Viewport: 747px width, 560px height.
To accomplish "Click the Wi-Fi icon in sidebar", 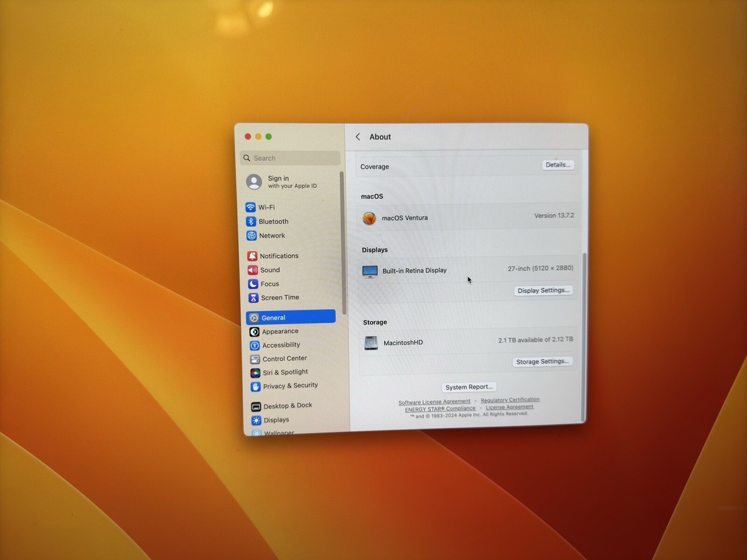I will tap(250, 207).
